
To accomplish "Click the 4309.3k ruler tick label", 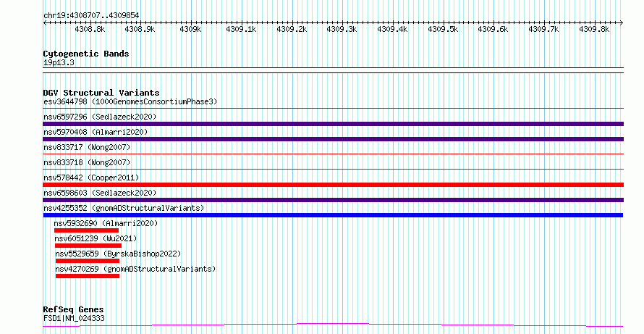I will (x=342, y=30).
